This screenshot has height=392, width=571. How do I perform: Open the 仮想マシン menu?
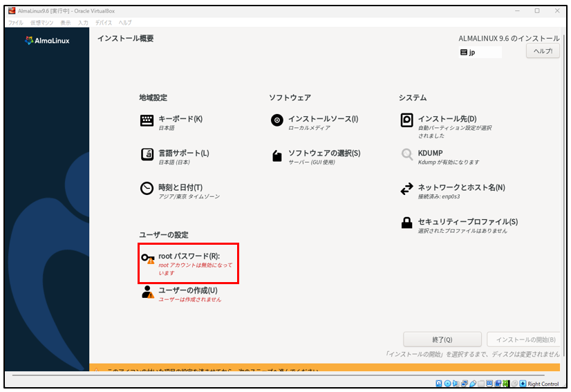coord(41,23)
